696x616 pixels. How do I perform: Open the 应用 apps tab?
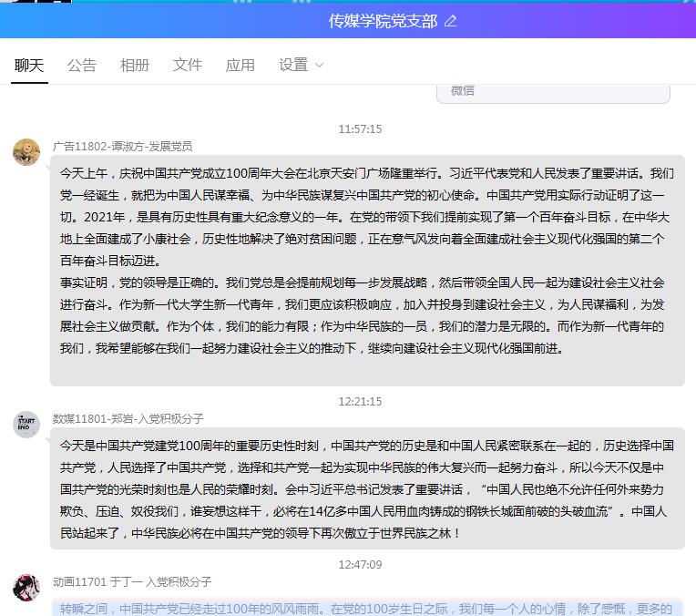241,65
